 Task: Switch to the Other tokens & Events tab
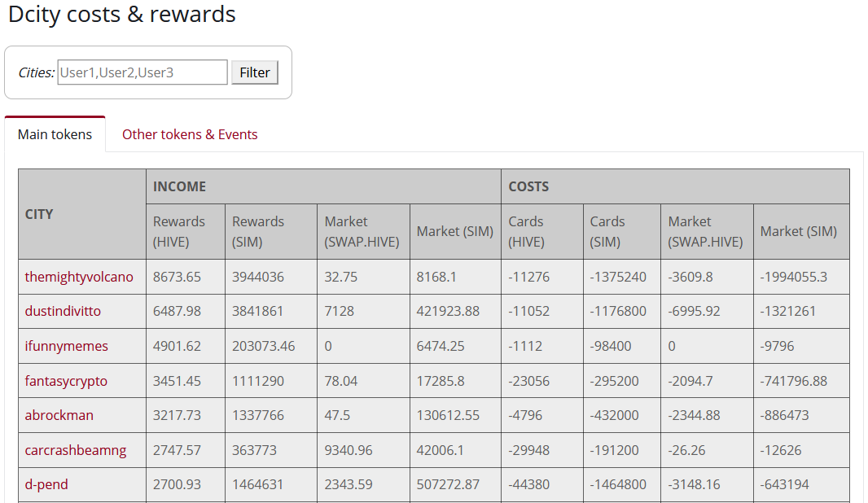point(190,134)
